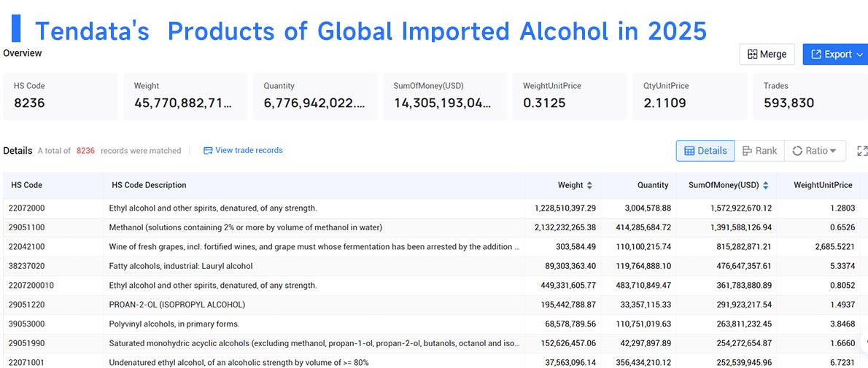Select HS code 29051100 cell
Viewport: 868px width, 368px height.
click(26, 227)
